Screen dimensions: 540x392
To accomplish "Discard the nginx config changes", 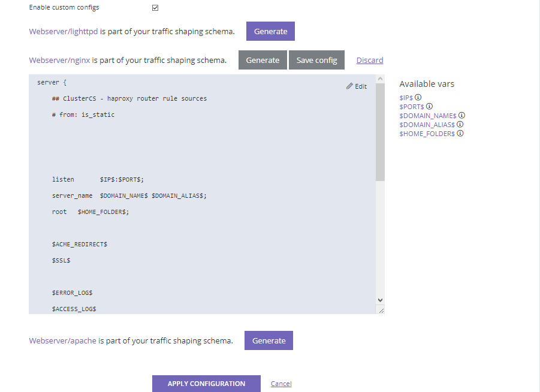I will coord(370,61).
